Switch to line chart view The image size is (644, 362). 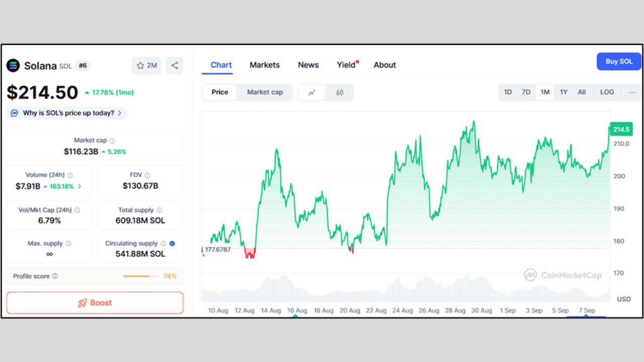click(312, 93)
